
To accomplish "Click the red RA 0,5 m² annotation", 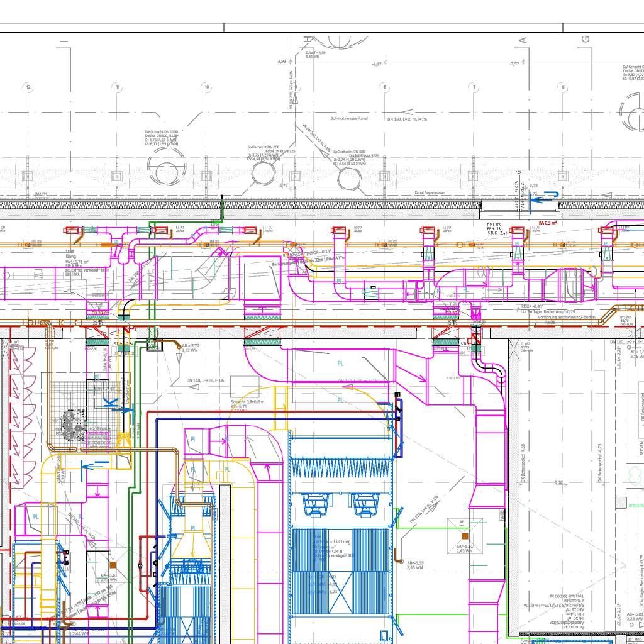I will [548, 223].
